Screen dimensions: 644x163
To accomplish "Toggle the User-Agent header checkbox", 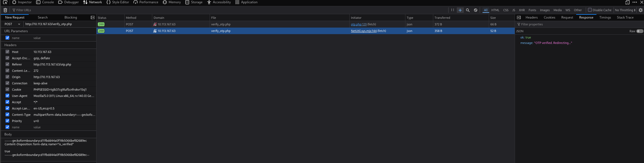I will (x=7, y=96).
